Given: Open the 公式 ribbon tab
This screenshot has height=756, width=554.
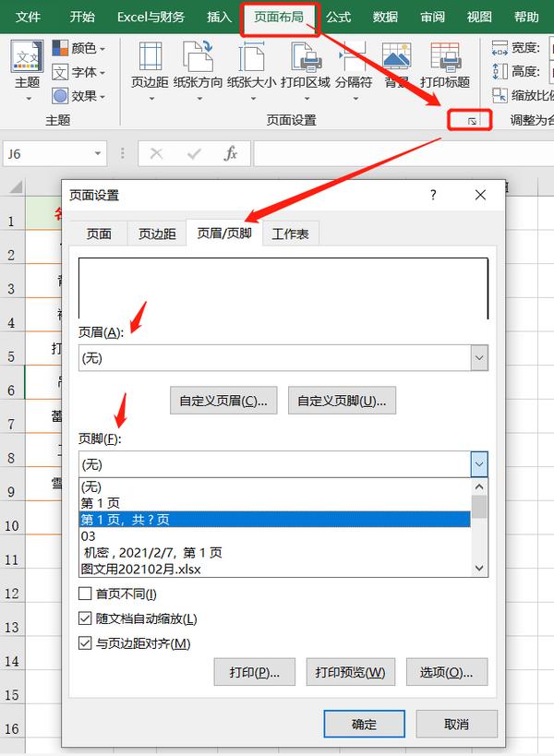Looking at the screenshot, I should pyautogui.click(x=338, y=17).
